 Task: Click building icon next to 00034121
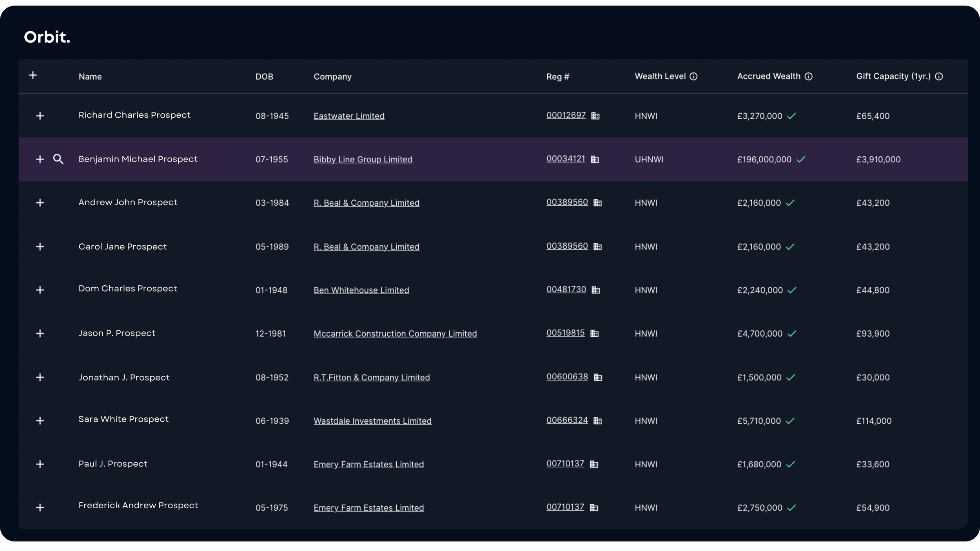coord(595,159)
